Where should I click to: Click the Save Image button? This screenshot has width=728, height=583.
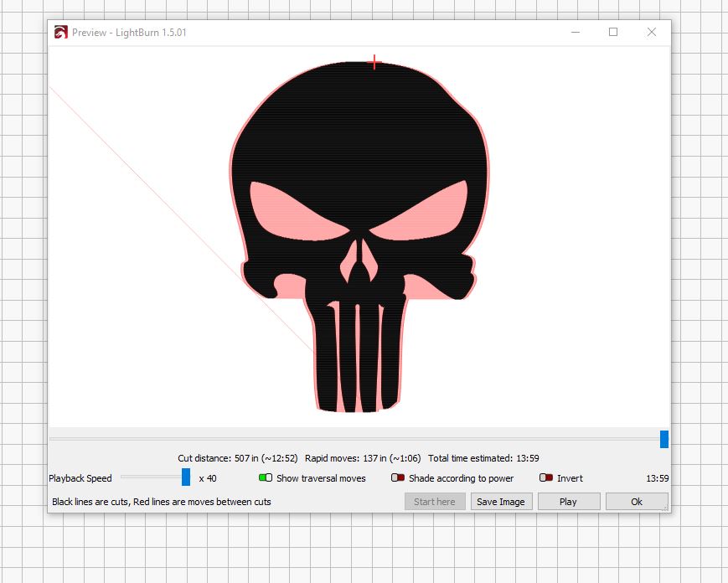[x=501, y=502]
